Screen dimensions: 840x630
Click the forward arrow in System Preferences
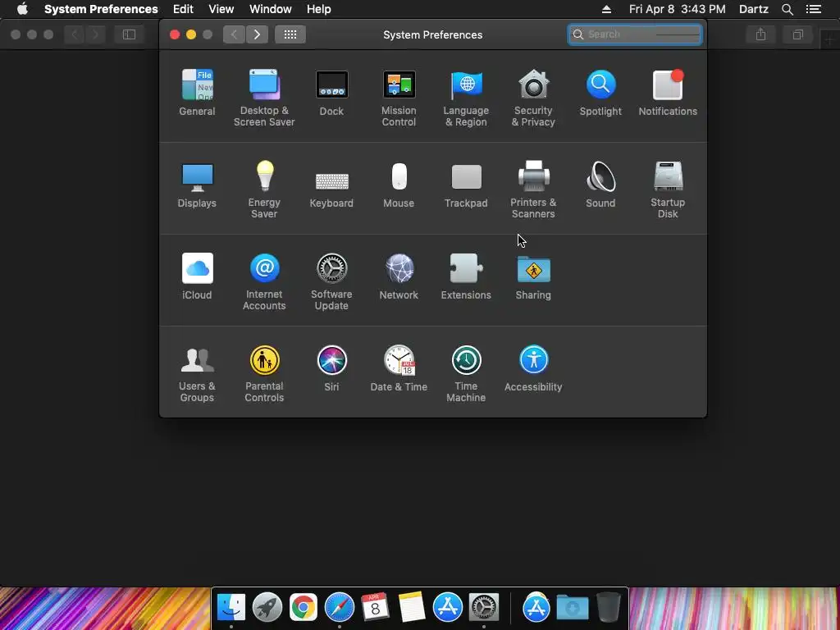[257, 34]
